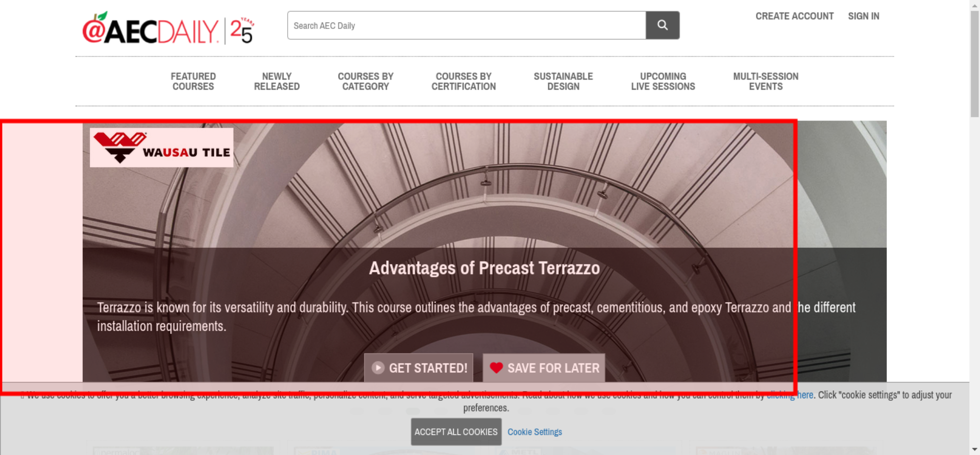
Task: Click the Wausau Tile sponsor logo
Action: tap(161, 147)
